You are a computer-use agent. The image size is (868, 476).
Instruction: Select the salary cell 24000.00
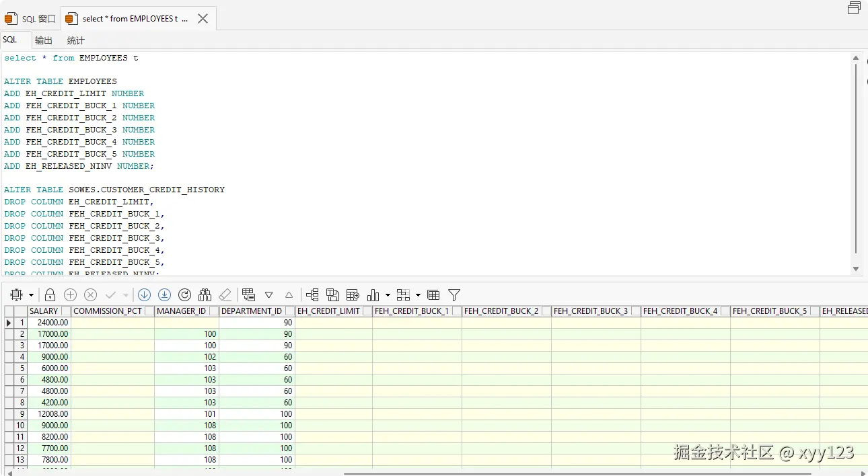click(50, 323)
